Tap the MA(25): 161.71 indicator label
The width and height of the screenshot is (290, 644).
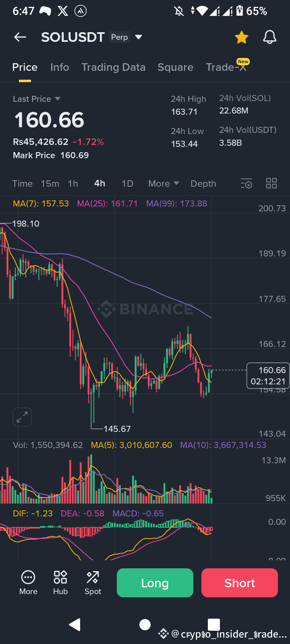pos(108,203)
